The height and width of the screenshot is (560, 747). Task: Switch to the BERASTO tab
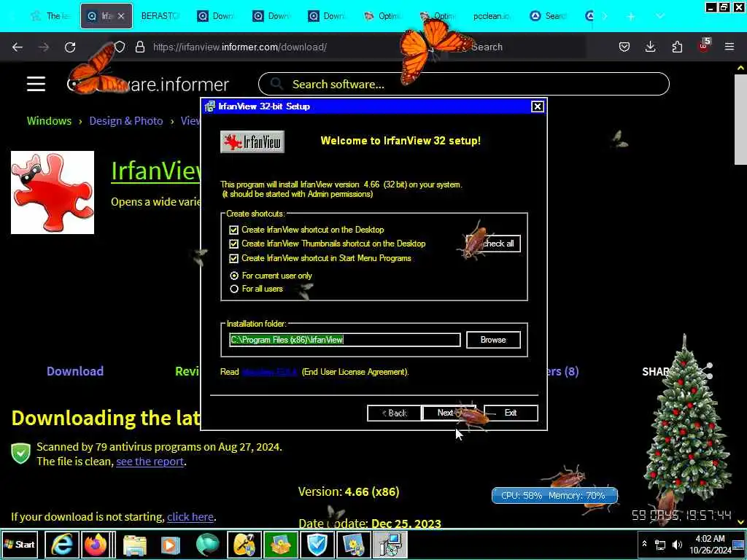pos(160,16)
